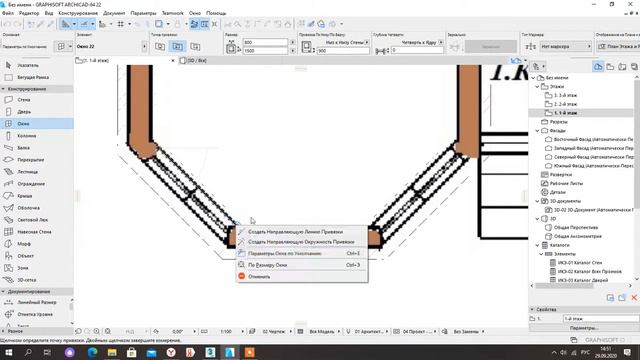Choose the Window (Окно) tool
Viewport: 640px width, 360px height.
[37, 124]
